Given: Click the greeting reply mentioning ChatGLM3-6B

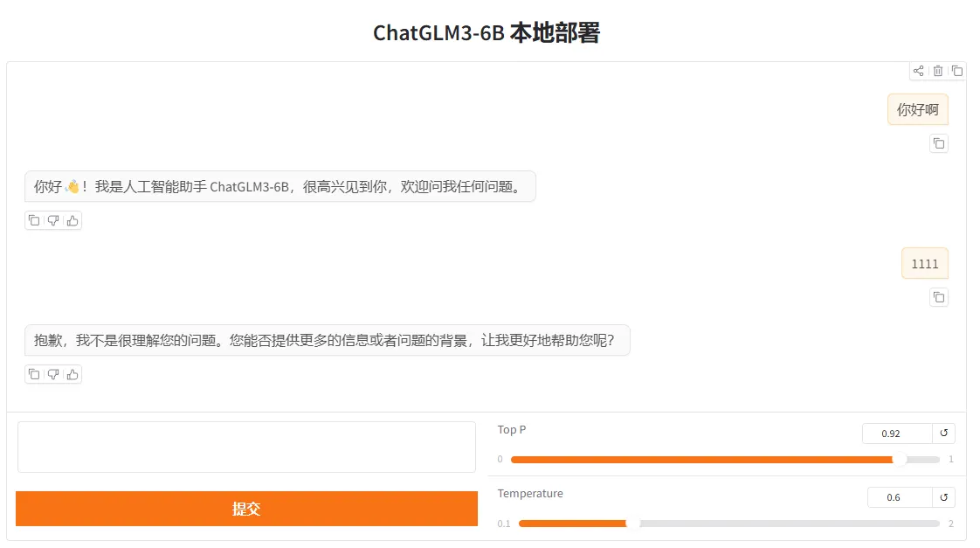Looking at the screenshot, I should coord(280,186).
